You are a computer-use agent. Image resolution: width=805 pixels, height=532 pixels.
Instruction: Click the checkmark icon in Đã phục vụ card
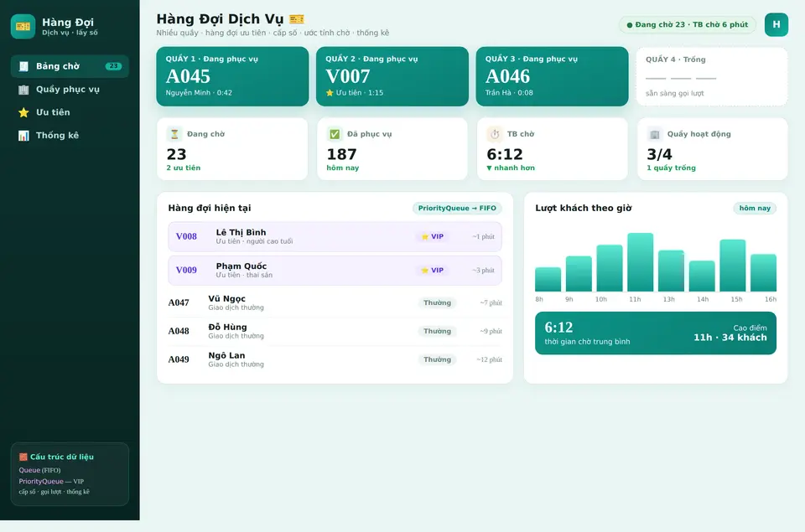point(335,134)
